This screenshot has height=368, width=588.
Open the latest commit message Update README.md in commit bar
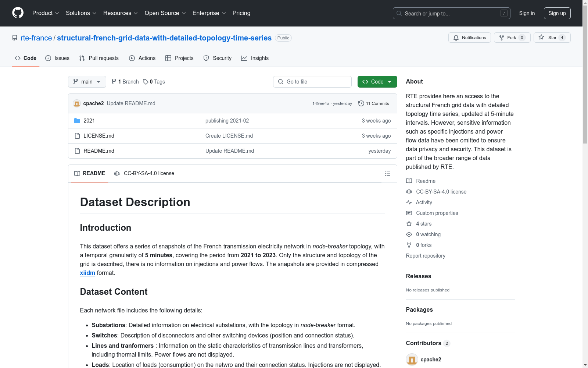131,103
